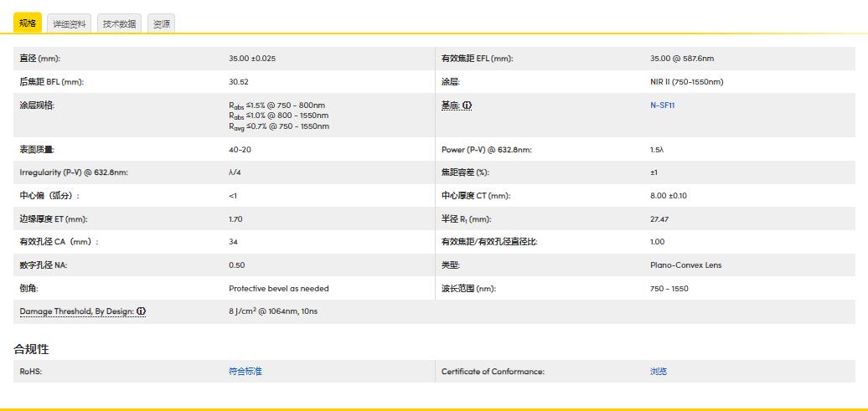Click the 8 J/cm² damage threshold value

(x=272, y=311)
